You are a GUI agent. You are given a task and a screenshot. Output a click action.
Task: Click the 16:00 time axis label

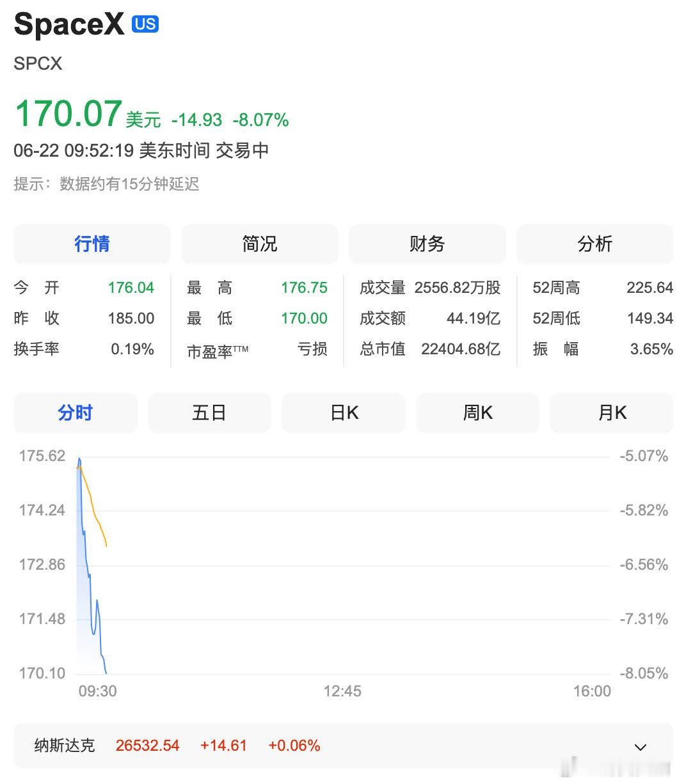pyautogui.click(x=592, y=691)
